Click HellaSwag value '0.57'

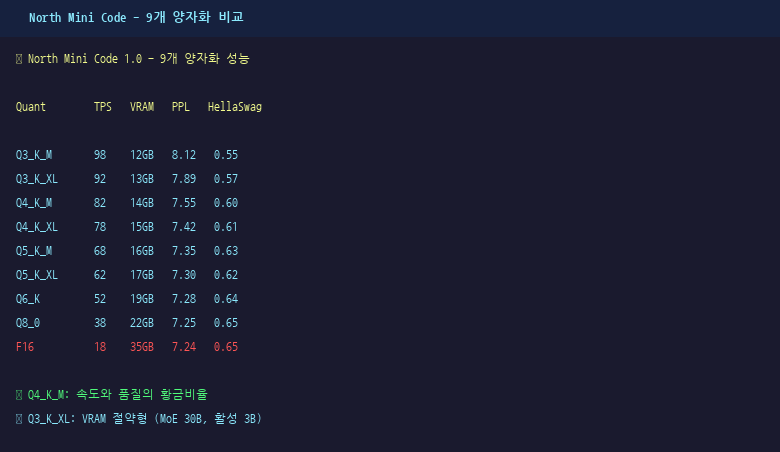tap(226, 179)
